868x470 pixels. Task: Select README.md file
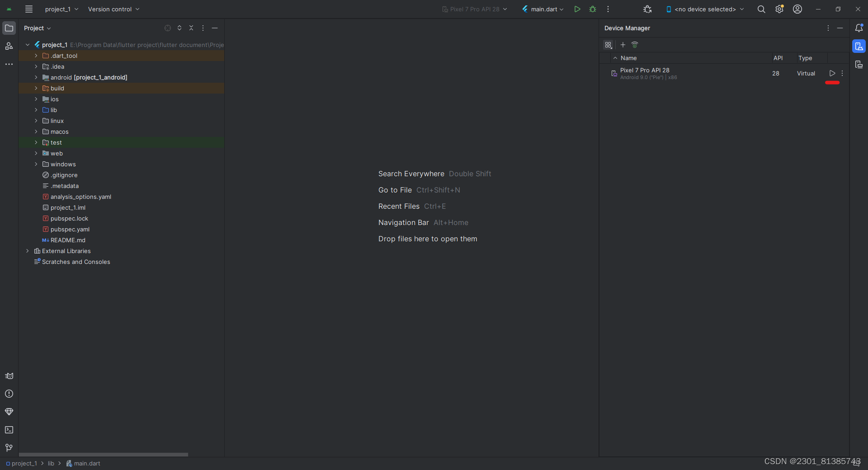click(122, 240)
